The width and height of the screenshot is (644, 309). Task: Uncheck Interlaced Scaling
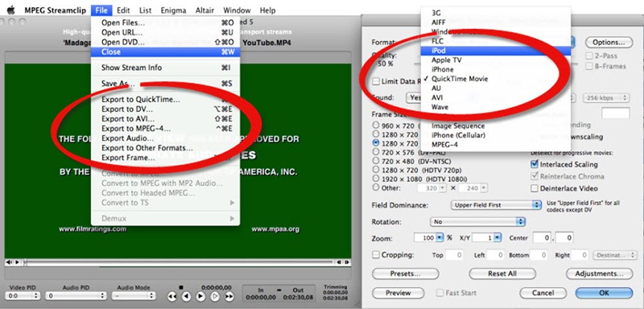tap(535, 164)
